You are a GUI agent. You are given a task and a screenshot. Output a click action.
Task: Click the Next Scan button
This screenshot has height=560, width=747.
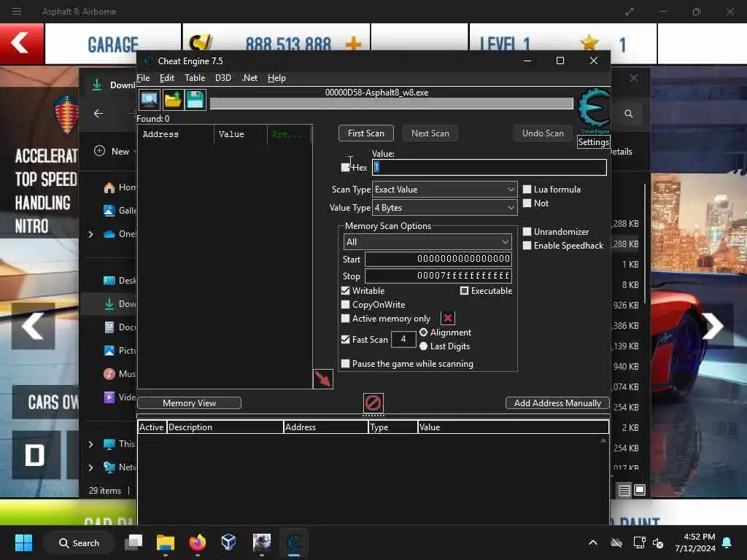click(x=430, y=133)
